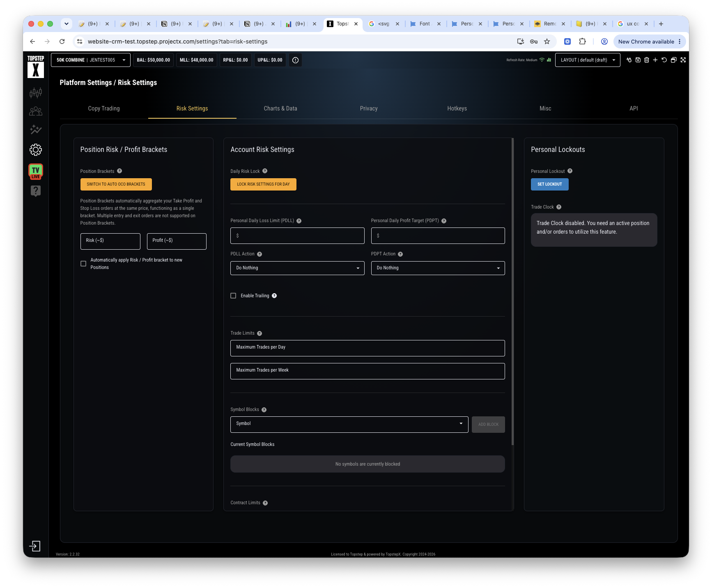Click the account alert info icon

[x=295, y=60]
